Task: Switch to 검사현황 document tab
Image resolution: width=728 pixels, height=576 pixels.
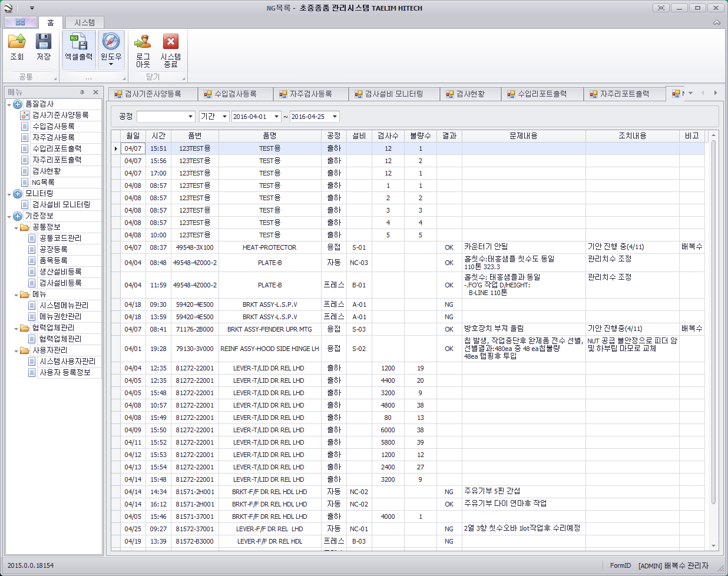Action: point(471,94)
